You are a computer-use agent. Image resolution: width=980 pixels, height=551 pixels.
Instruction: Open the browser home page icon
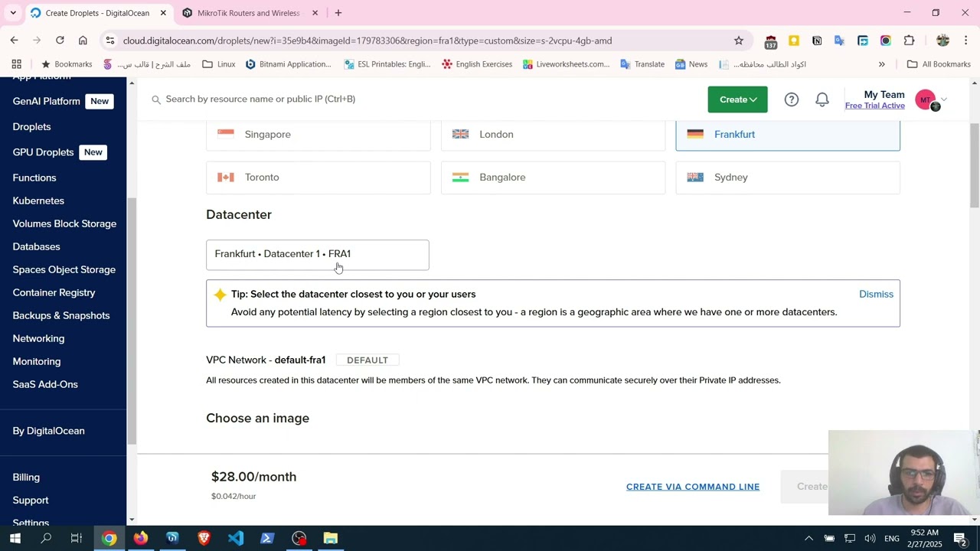pos(83,41)
